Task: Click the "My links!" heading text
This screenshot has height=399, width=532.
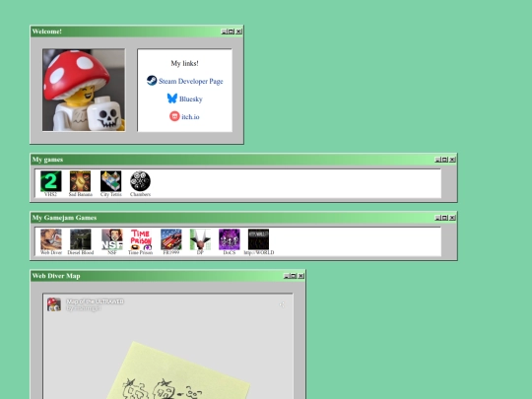Action: (184, 63)
